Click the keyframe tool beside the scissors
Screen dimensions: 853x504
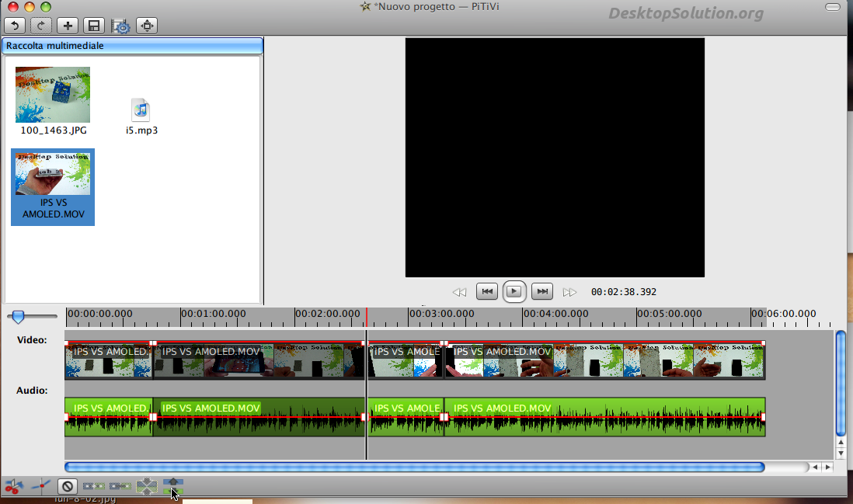[40, 487]
